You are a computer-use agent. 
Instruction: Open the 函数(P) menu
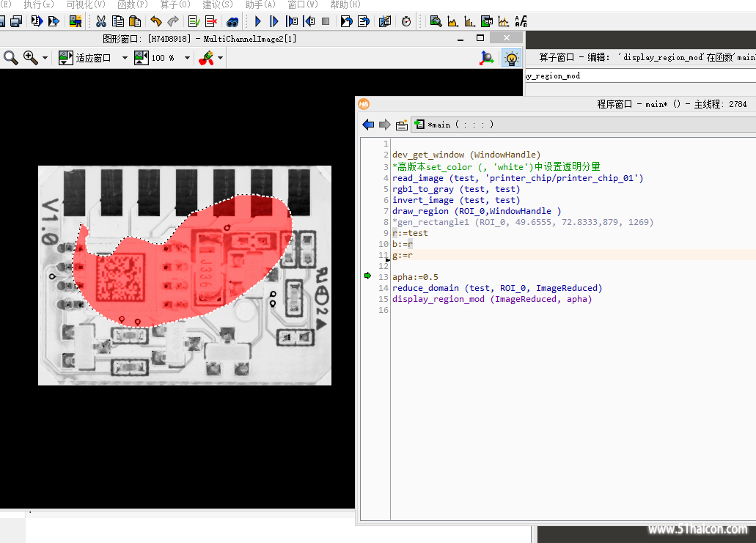(133, 5)
